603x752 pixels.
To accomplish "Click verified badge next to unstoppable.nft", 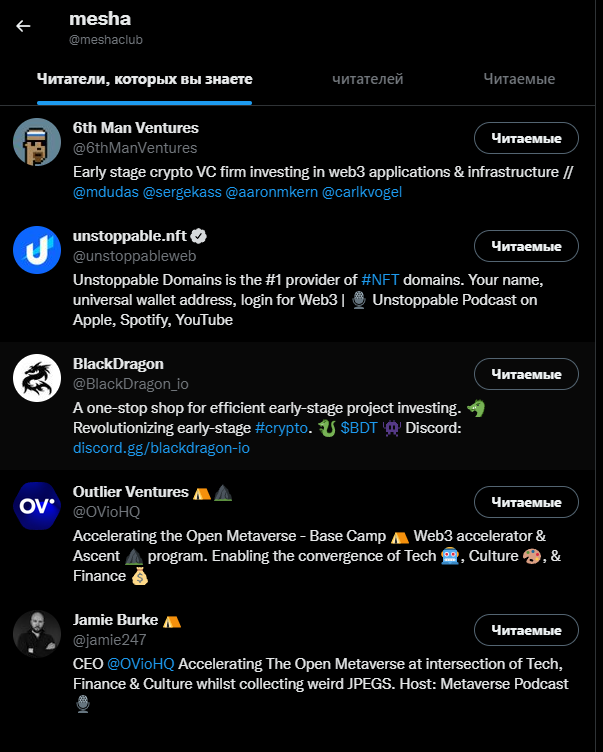I will [x=199, y=236].
